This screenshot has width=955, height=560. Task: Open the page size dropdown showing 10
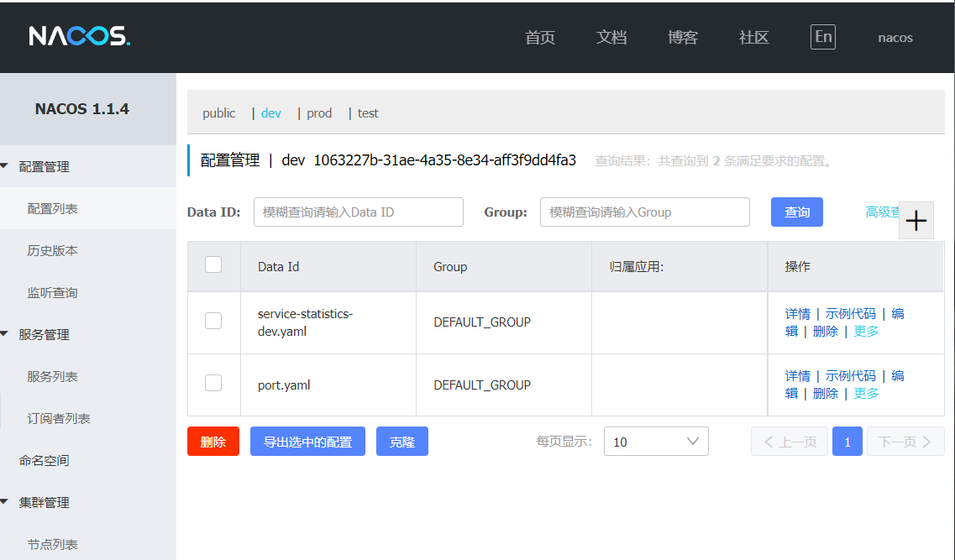[x=656, y=442]
